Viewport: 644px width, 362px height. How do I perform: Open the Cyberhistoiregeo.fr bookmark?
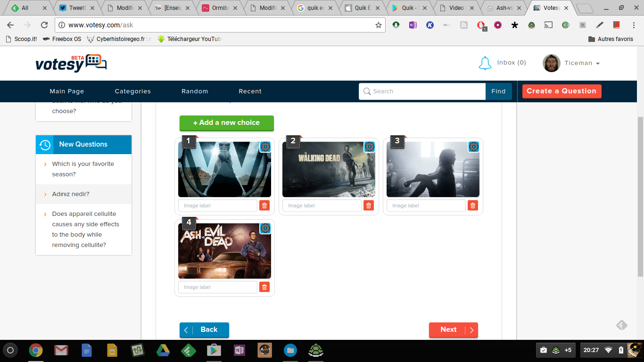coord(119,39)
